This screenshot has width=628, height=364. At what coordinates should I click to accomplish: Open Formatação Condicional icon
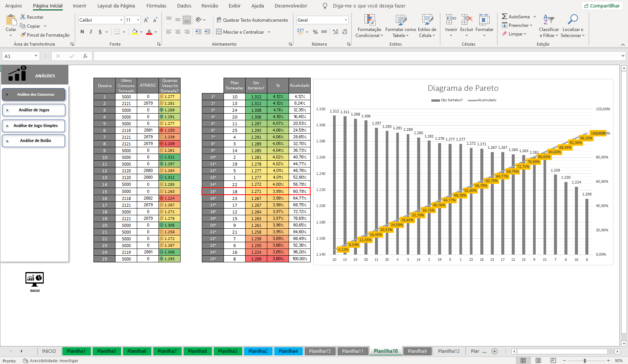coord(370,20)
